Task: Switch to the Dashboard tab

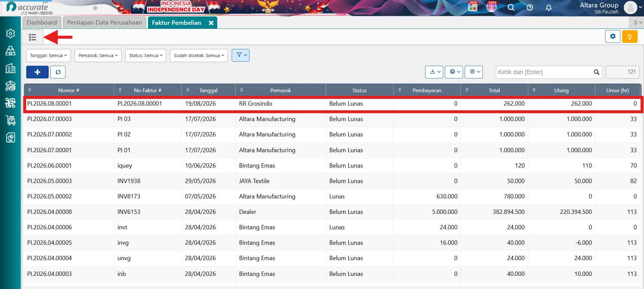Action: point(42,22)
